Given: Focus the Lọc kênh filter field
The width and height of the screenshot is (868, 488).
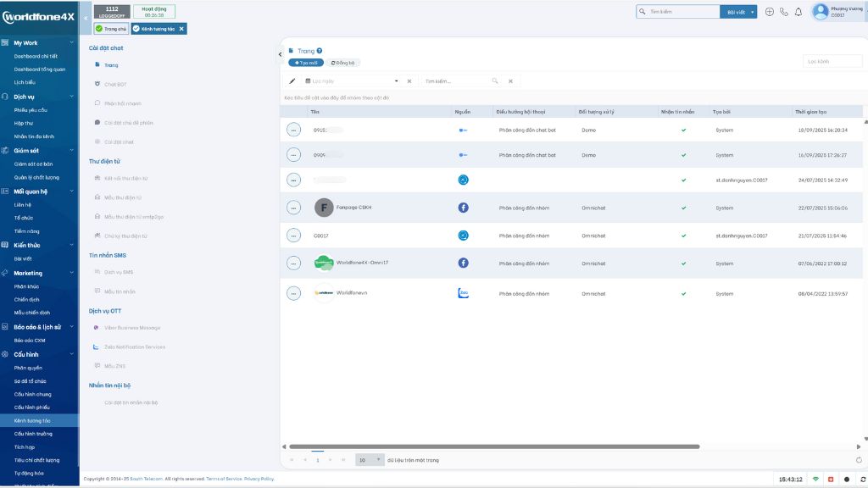Looking at the screenshot, I should click(x=832, y=61).
